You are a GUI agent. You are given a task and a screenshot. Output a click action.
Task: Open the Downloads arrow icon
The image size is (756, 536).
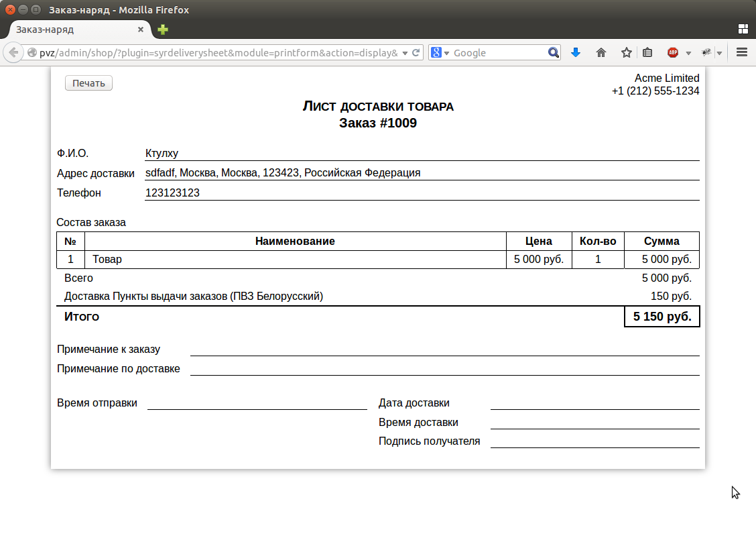tap(576, 52)
